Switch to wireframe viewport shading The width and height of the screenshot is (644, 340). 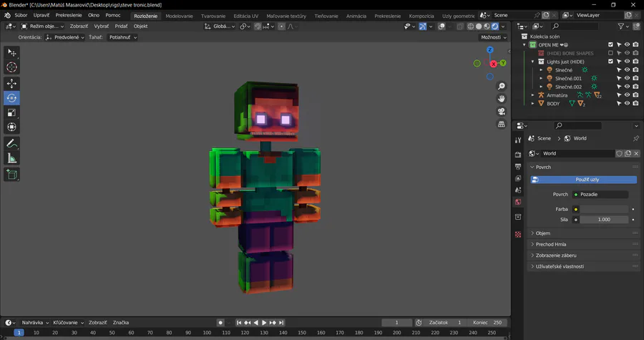(x=471, y=26)
